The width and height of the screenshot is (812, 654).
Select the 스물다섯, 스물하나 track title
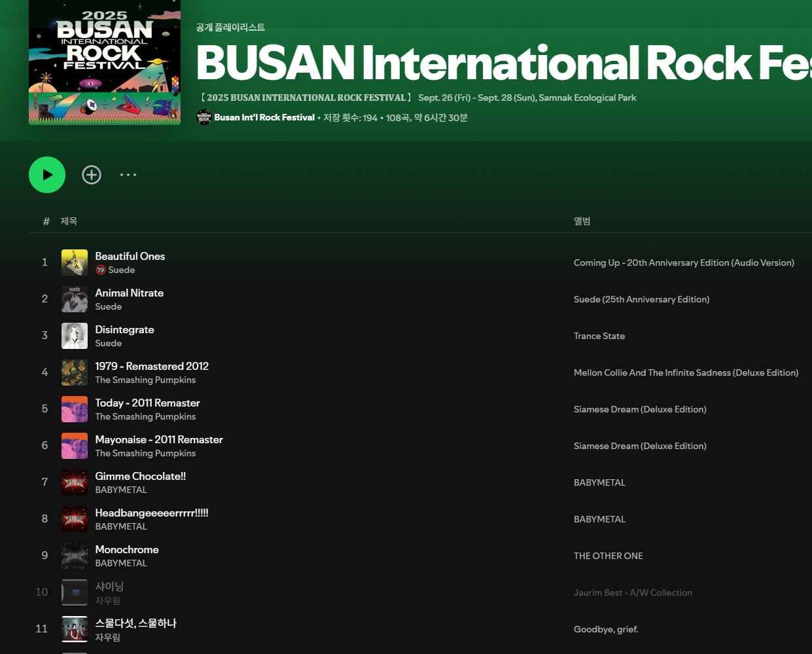(x=136, y=623)
